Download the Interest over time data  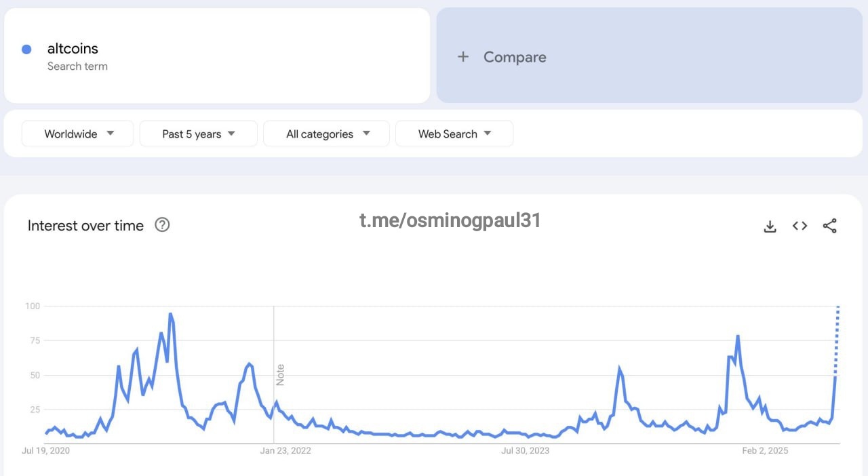click(770, 226)
